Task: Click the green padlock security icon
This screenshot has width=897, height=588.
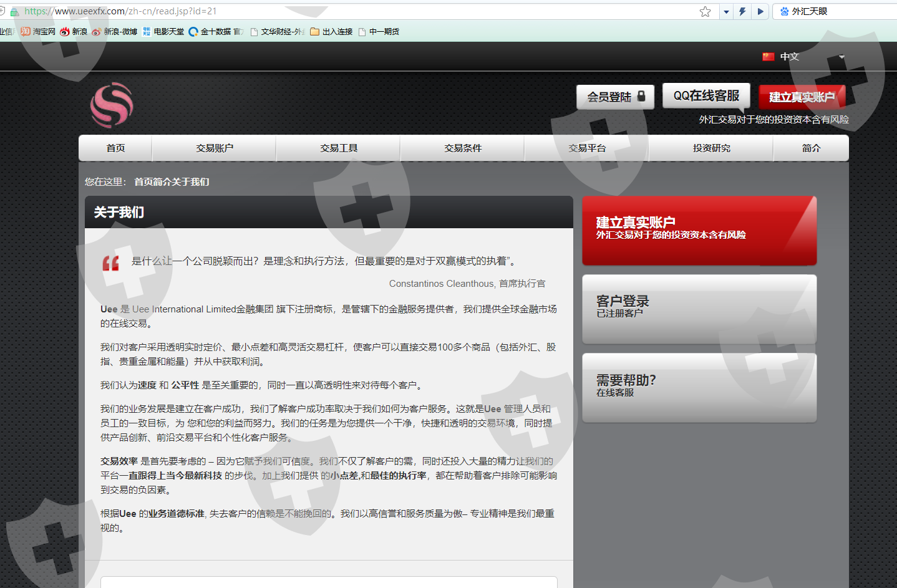Action: 14,11
